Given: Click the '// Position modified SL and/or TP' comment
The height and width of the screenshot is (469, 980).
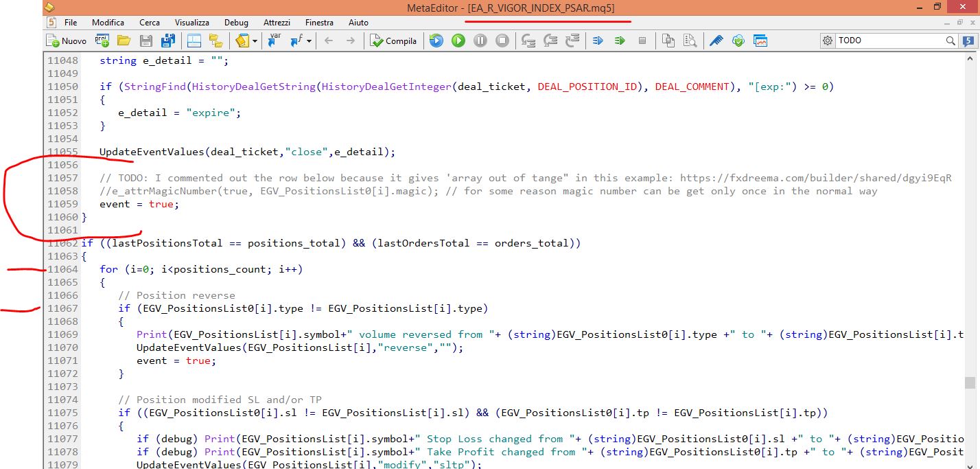Looking at the screenshot, I should (220, 400).
